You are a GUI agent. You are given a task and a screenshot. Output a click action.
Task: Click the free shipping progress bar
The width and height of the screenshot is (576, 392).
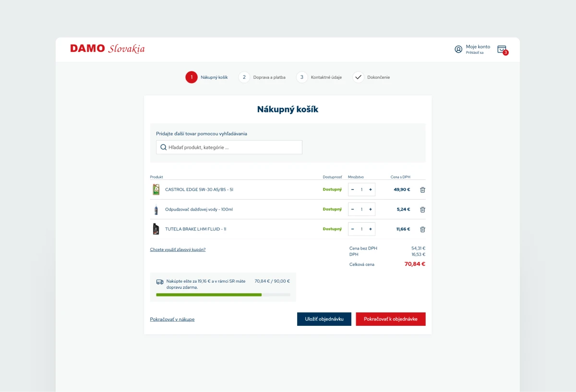click(x=223, y=295)
